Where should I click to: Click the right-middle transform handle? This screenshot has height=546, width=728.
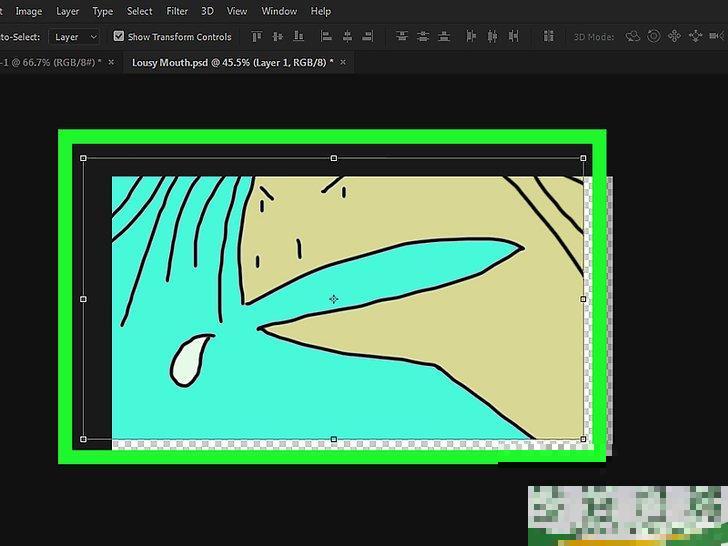(583, 299)
